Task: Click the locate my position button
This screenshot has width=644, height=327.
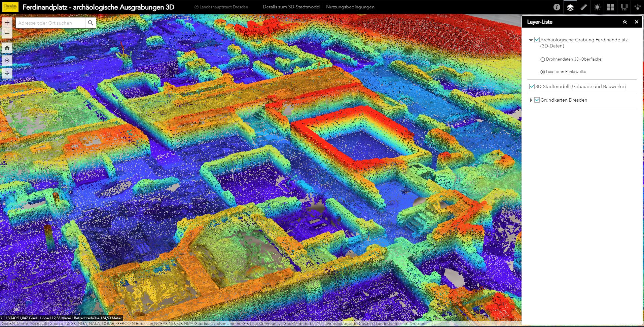Action: pos(7,61)
